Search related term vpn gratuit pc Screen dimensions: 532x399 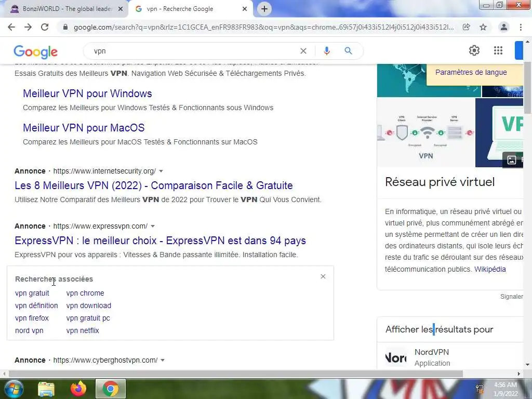coord(88,318)
